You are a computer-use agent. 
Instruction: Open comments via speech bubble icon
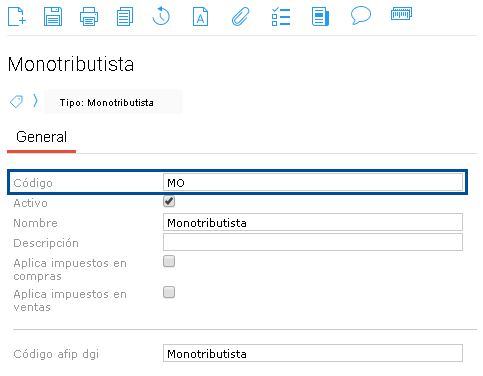coord(361,15)
